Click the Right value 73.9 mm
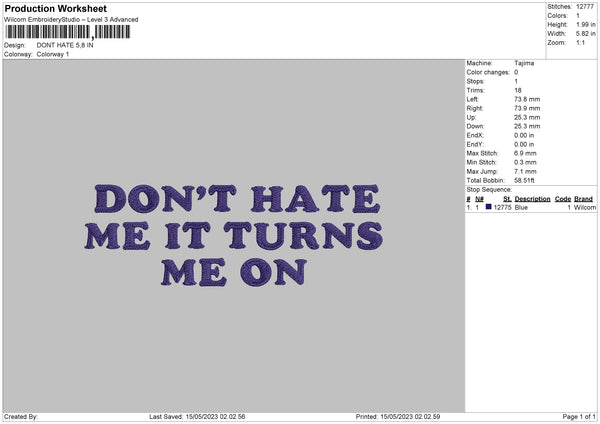600x424 pixels. 527,108
